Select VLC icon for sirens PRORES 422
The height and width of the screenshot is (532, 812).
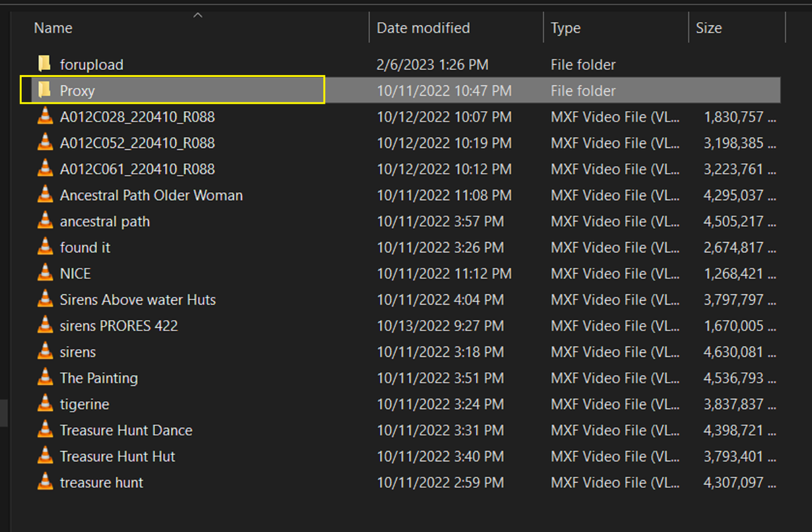click(45, 325)
